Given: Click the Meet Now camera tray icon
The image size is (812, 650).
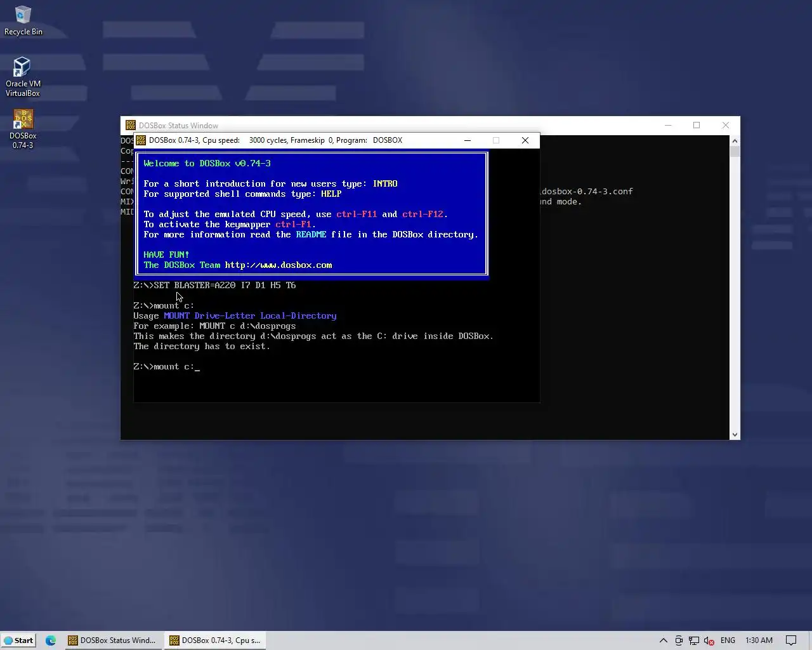Looking at the screenshot, I should pos(679,640).
